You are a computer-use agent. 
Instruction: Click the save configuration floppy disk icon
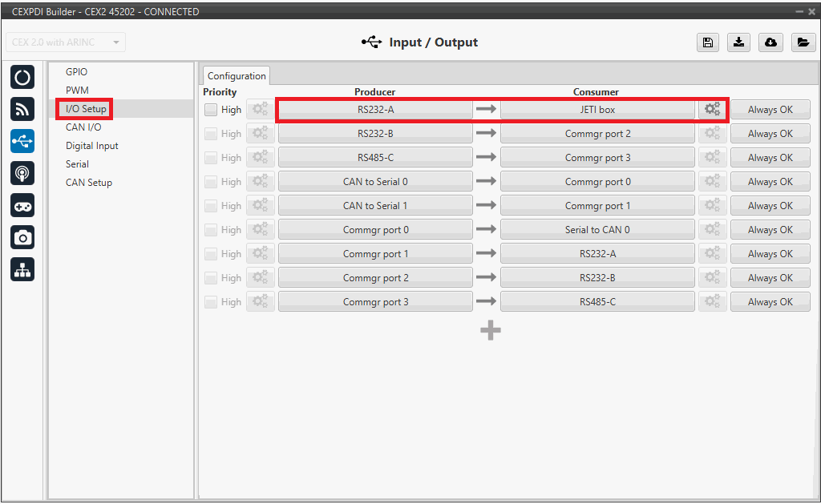point(707,43)
